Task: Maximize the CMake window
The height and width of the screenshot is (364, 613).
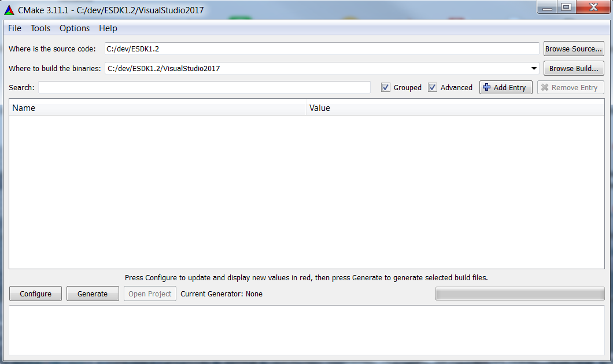Action: pos(566,7)
